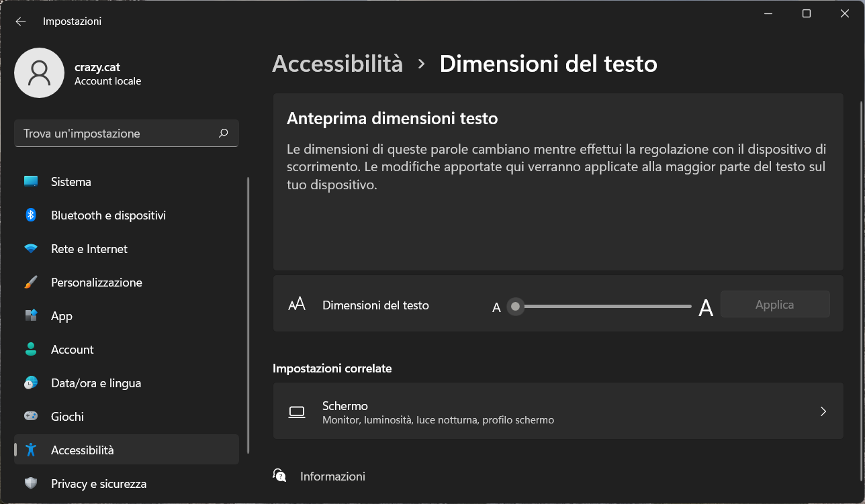This screenshot has height=504, width=865.
Task: Click the Giochi controller icon
Action: tap(31, 416)
